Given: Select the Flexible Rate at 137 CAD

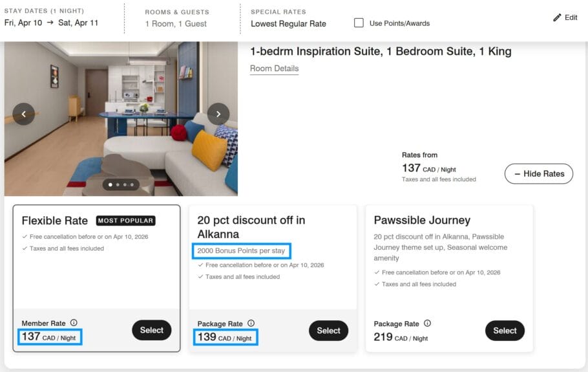Looking at the screenshot, I should point(152,330).
